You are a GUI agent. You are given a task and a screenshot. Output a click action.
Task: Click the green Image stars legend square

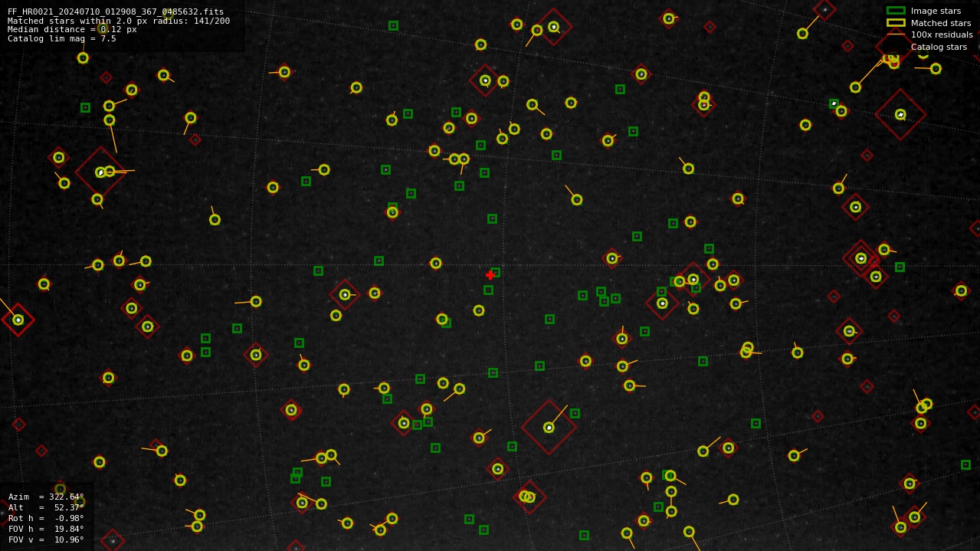click(896, 11)
